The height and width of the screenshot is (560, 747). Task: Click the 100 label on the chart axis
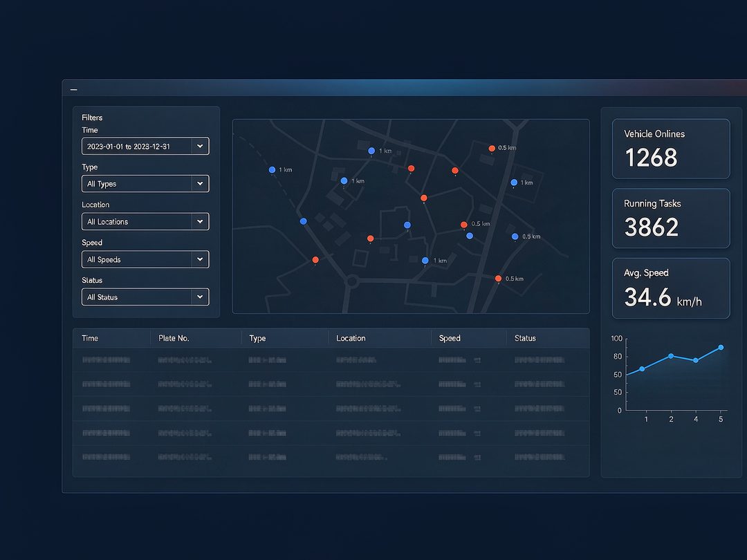coord(616,339)
